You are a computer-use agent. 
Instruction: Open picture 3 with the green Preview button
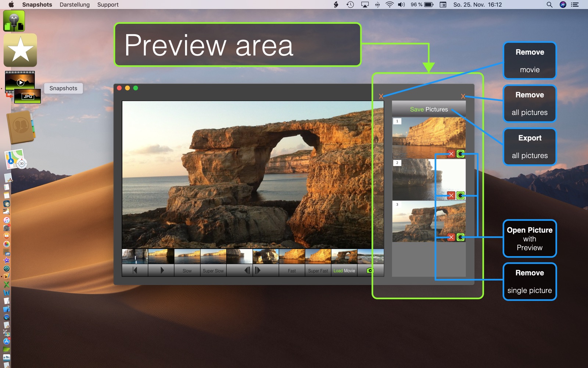click(460, 237)
